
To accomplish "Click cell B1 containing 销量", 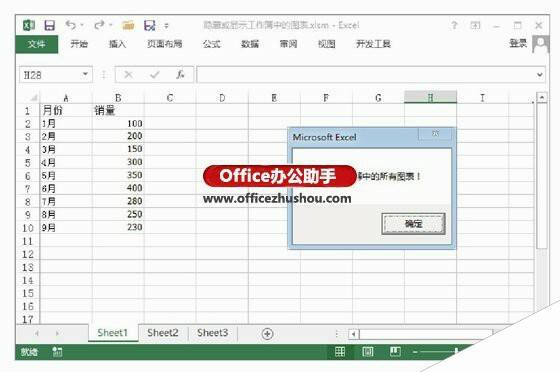I will click(x=118, y=110).
